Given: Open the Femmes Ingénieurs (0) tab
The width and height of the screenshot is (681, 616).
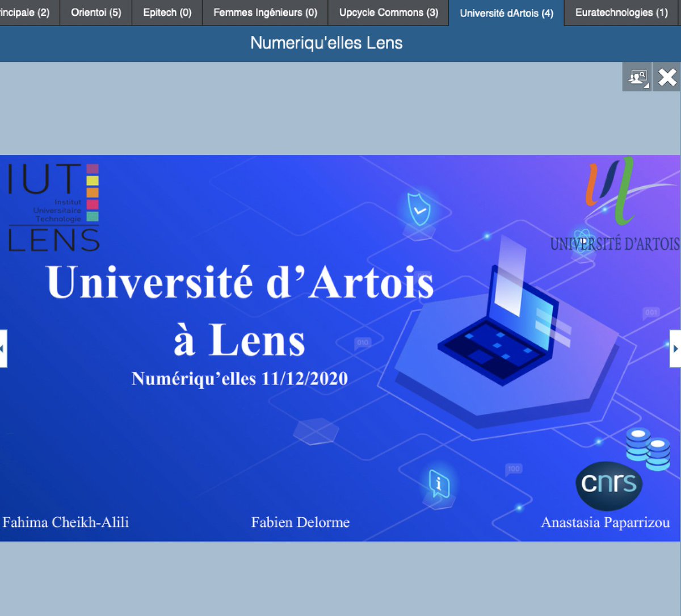Looking at the screenshot, I should [265, 12].
